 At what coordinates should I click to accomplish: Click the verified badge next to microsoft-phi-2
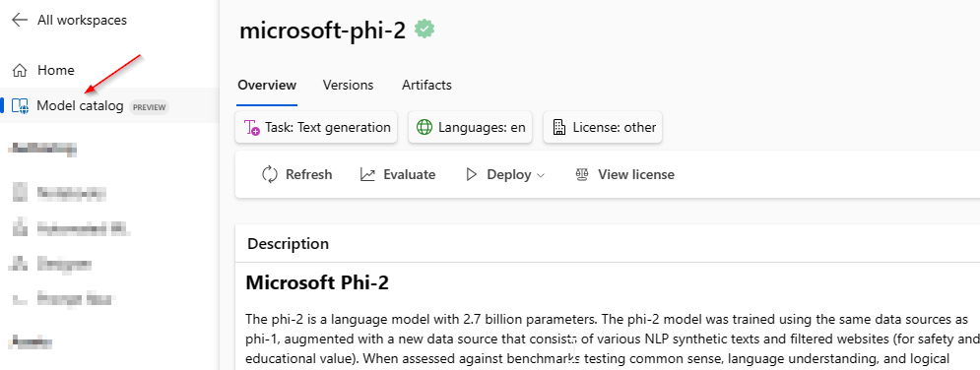click(425, 30)
